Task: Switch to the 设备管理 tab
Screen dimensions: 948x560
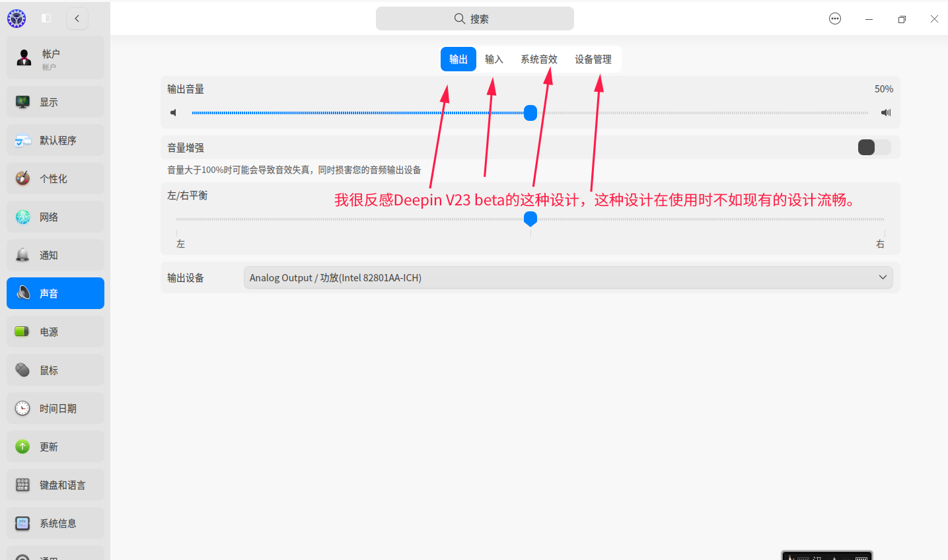Action: (x=593, y=59)
